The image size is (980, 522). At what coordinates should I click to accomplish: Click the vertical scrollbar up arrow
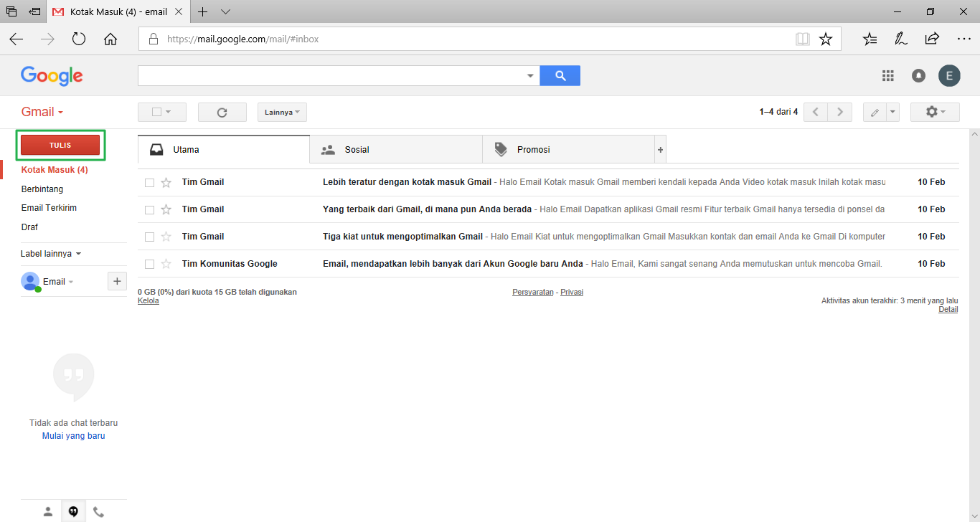[974, 134]
